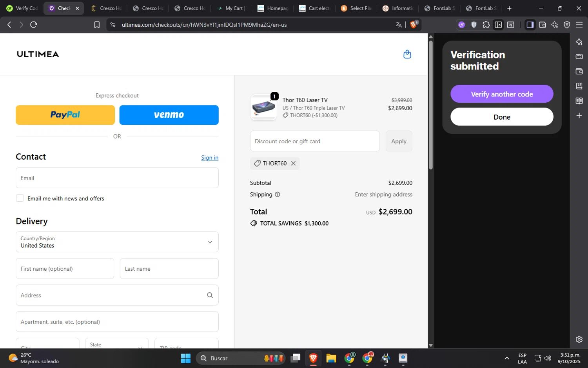This screenshot has width=588, height=368.
Task: Open reading list icon in sidebar
Action: (579, 101)
